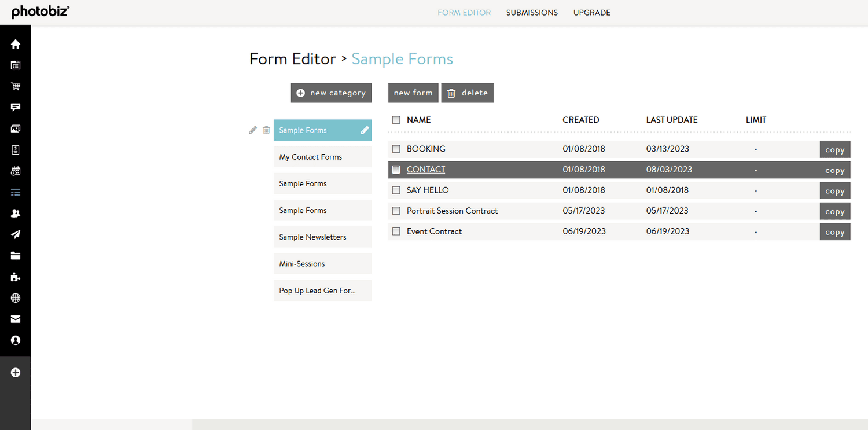The height and width of the screenshot is (430, 868).
Task: Open the CONTACT form link
Action: [425, 169]
